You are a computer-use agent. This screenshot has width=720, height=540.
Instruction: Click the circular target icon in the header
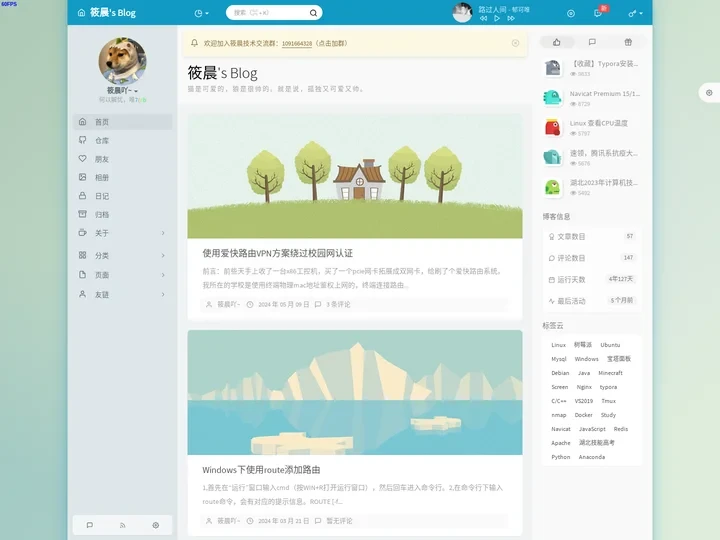pos(571,13)
